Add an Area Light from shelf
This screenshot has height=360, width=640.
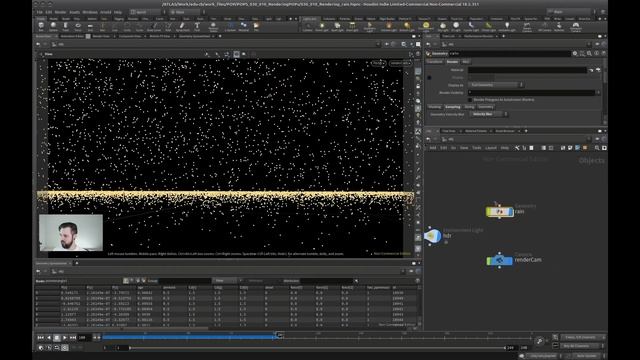click(352, 27)
